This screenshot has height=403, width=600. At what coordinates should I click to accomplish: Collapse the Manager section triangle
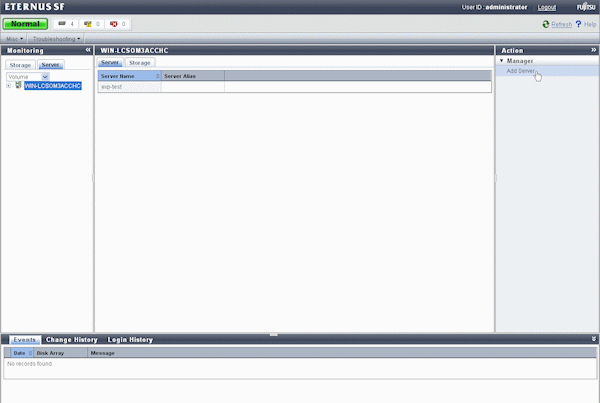(501, 60)
